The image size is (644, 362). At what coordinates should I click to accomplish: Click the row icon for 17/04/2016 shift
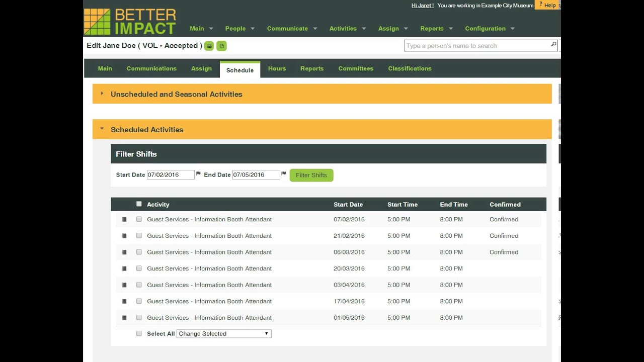pos(124,301)
